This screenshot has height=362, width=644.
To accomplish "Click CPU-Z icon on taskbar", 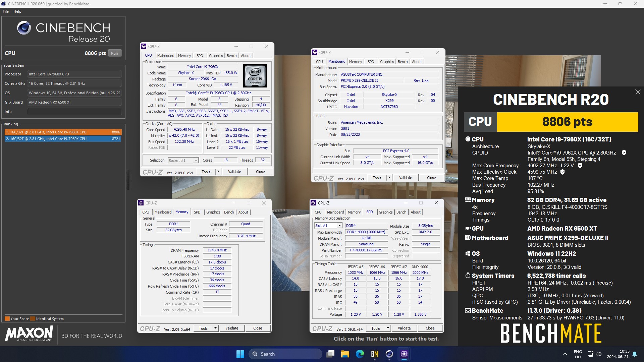I will [x=404, y=354].
